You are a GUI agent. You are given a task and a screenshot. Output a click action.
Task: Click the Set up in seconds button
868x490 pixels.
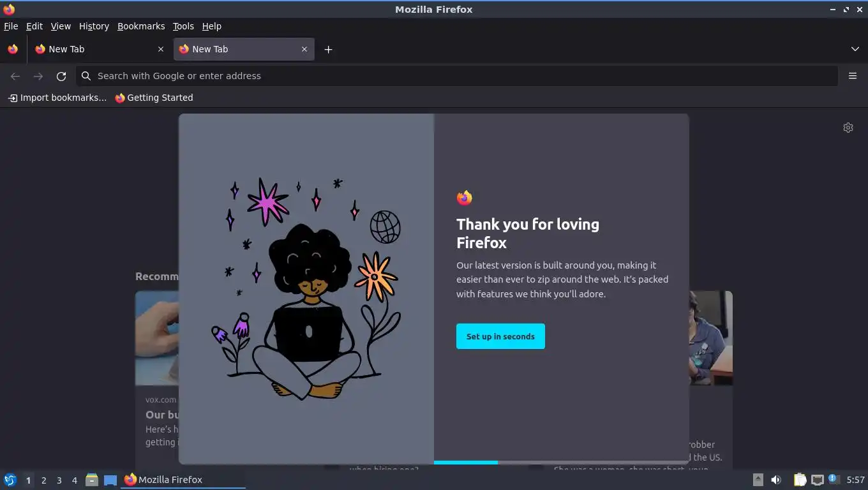pos(500,336)
